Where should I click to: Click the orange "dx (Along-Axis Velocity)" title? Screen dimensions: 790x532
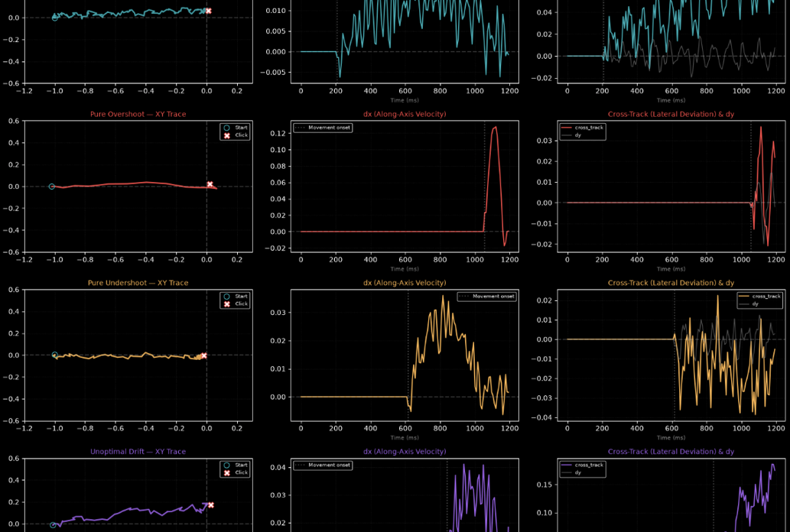[x=405, y=283]
